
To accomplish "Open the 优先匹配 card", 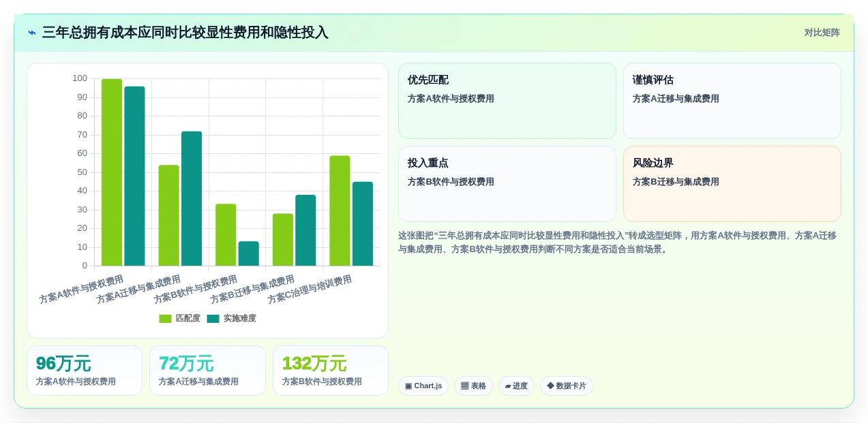I will tap(507, 101).
